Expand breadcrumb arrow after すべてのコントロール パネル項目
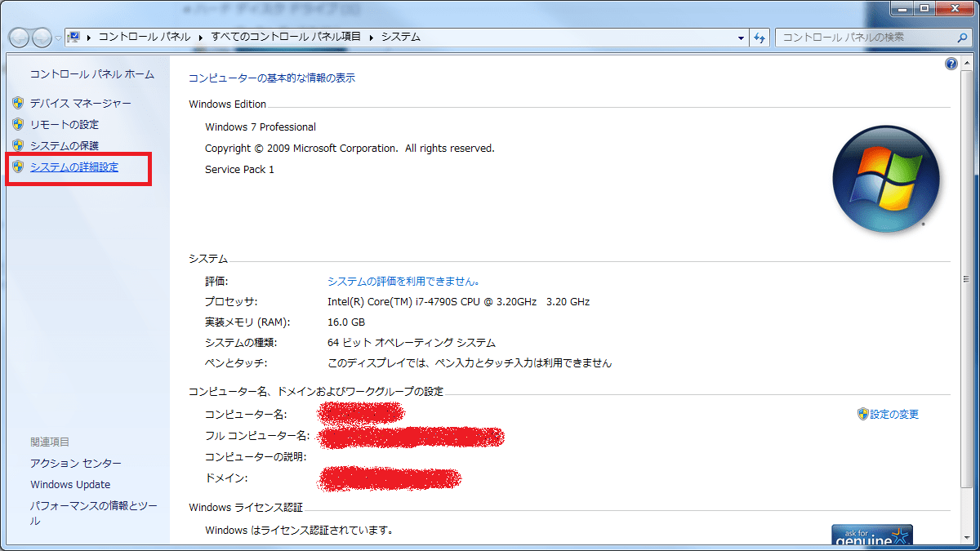This screenshot has width=980, height=551. 372,38
